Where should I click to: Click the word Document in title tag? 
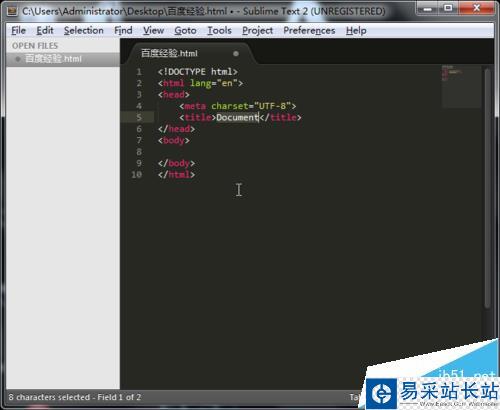(x=237, y=117)
